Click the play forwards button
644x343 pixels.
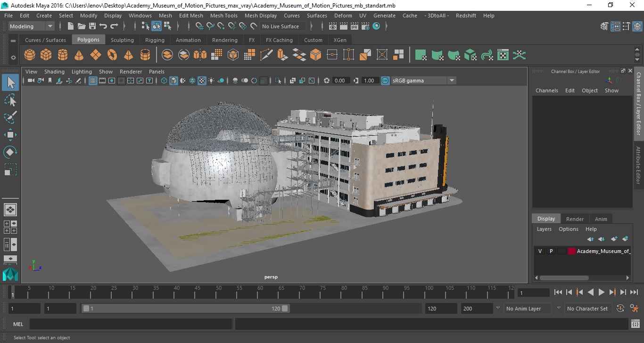pos(602,292)
